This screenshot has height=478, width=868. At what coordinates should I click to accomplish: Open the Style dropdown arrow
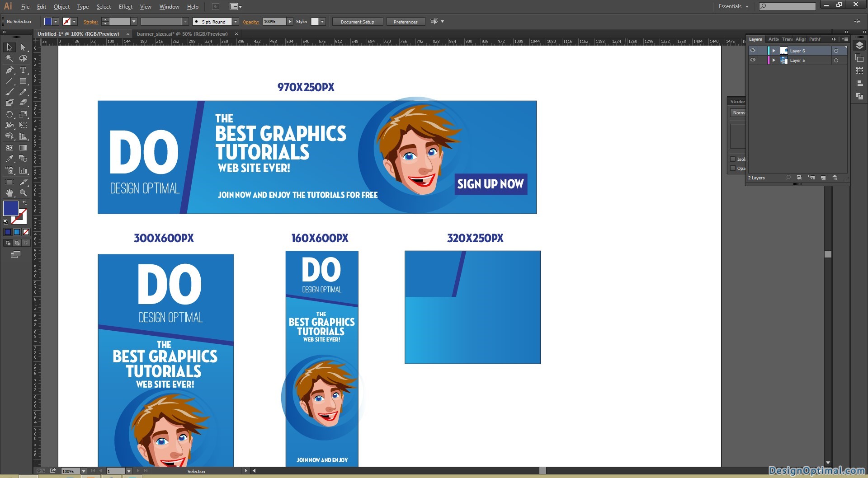coord(322,22)
